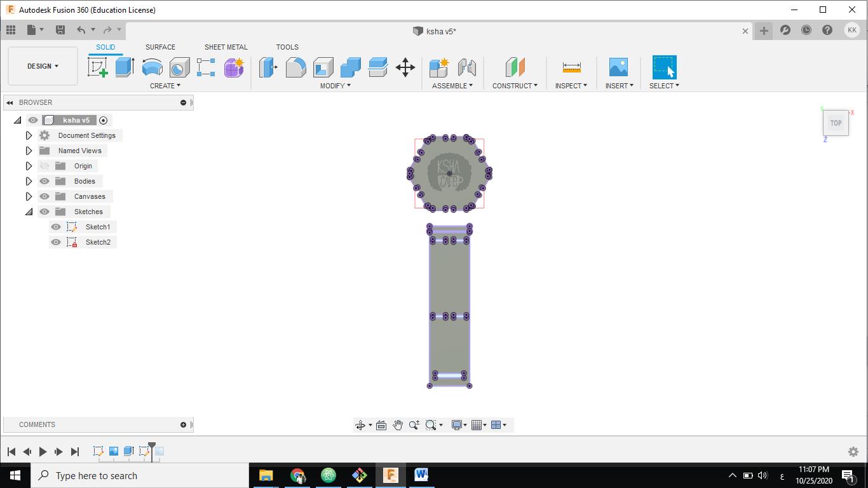Click the Look At icon
Viewport: 868px width, 488px height.
click(381, 425)
